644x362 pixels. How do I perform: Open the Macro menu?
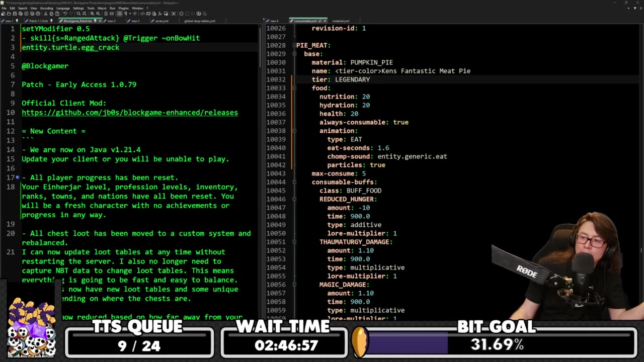pos(102,8)
